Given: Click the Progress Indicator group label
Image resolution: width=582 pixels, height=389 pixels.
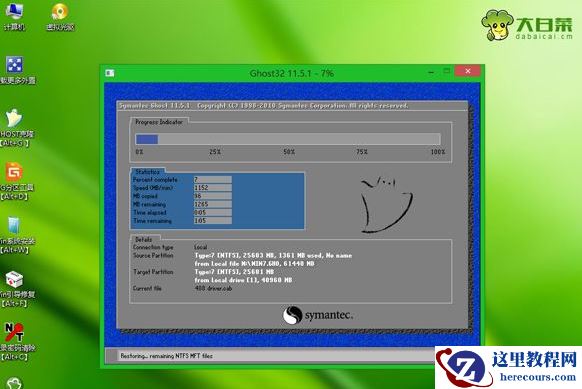Looking at the screenshot, I should (159, 122).
